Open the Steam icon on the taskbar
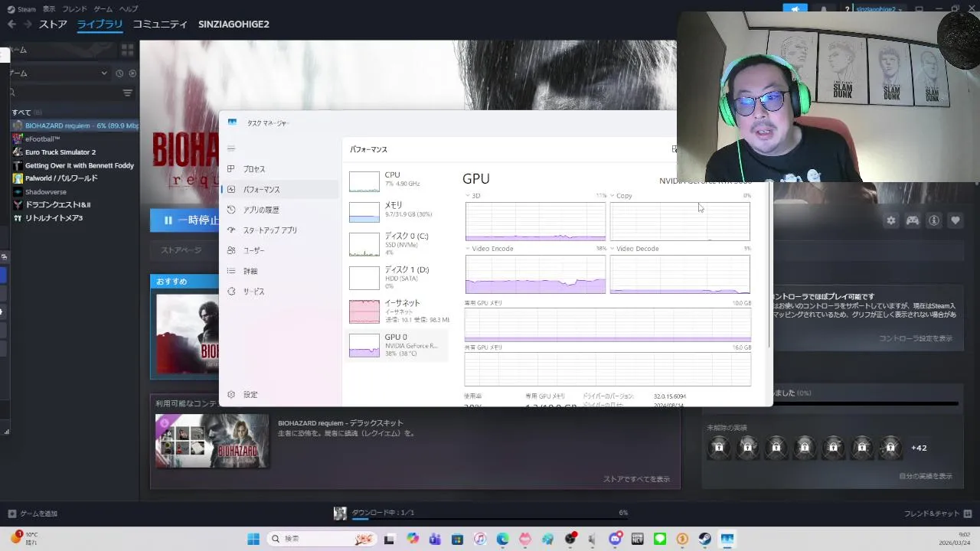The height and width of the screenshot is (551, 980). (704, 539)
